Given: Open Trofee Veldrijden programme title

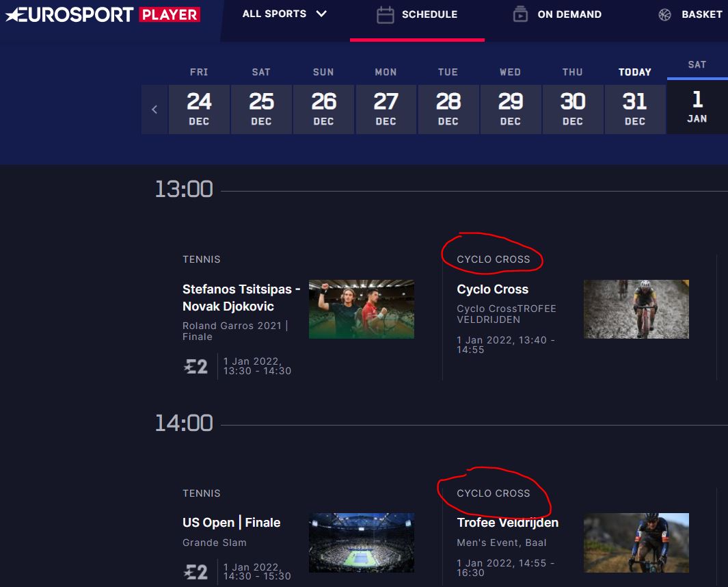Looking at the screenshot, I should pos(507,523).
